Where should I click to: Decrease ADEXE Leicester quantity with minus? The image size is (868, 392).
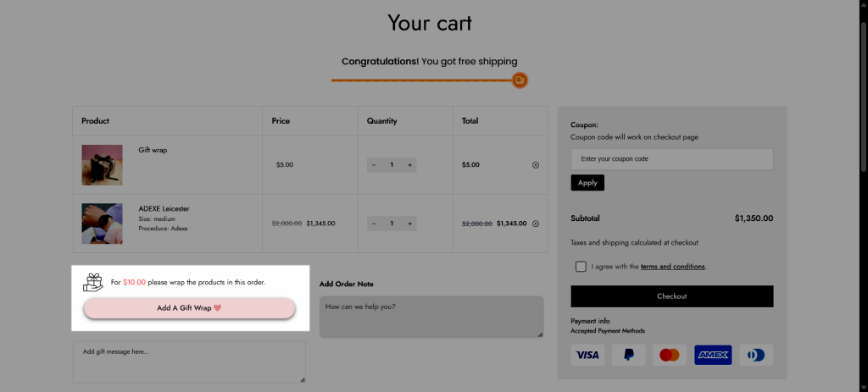[374, 224]
